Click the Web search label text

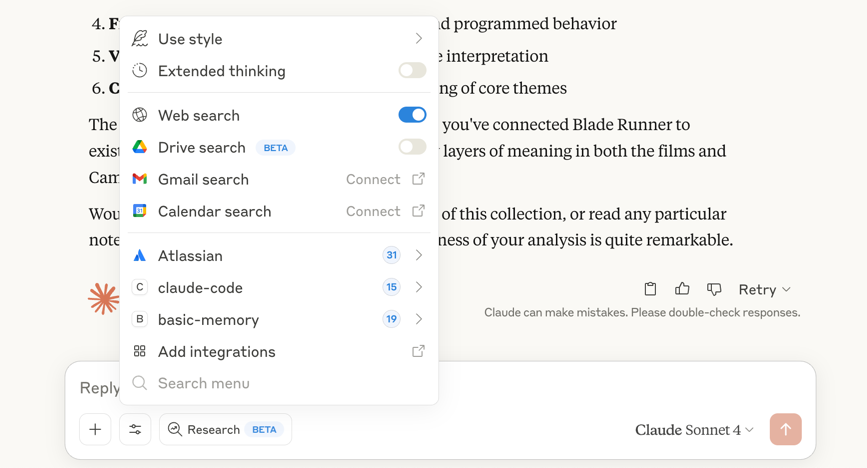point(199,116)
